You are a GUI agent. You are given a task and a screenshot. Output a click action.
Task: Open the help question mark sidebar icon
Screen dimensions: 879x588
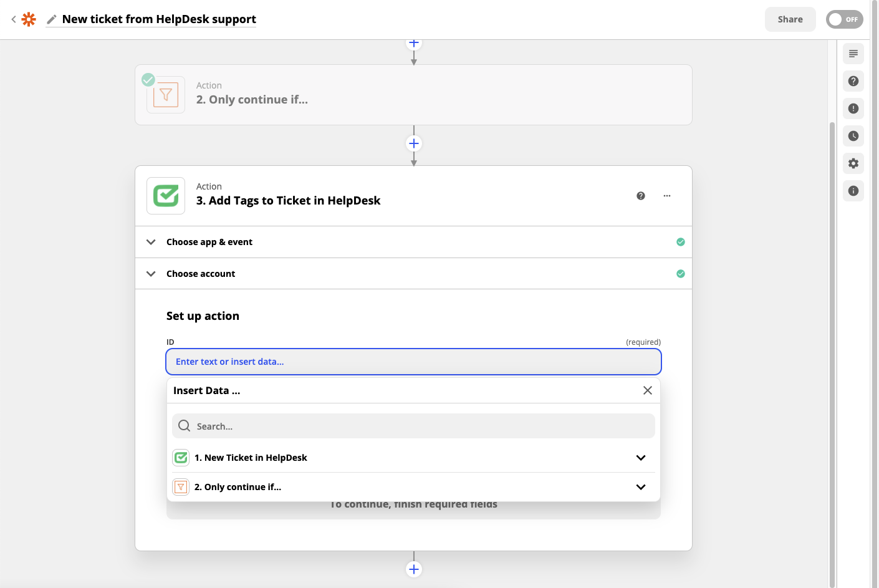853,81
